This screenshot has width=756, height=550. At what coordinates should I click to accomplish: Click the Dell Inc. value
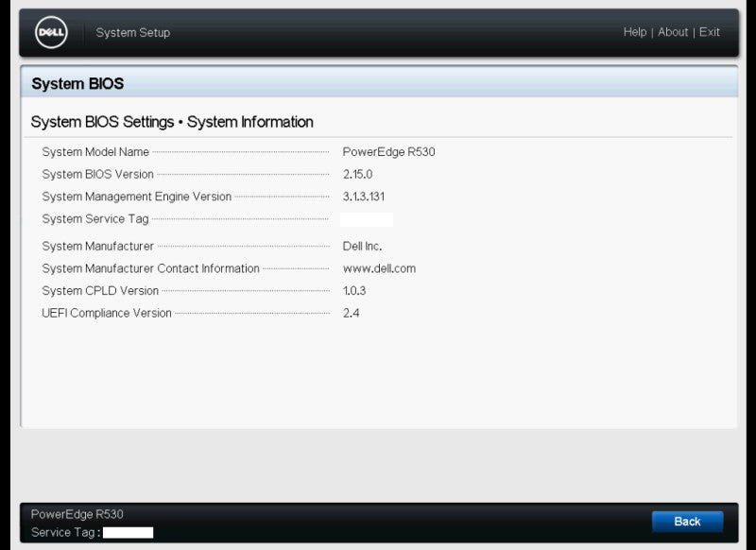click(362, 247)
